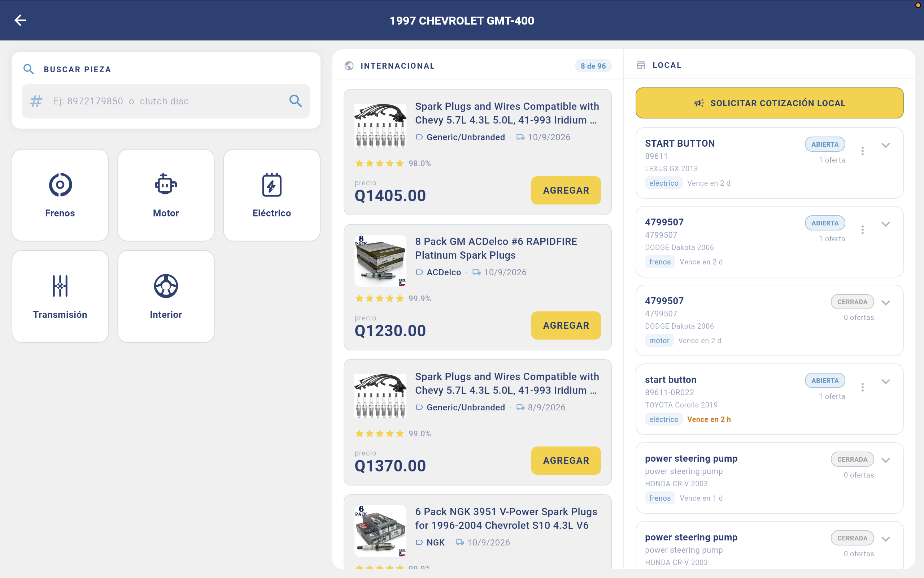Click star rating of the 99.0% product
This screenshot has height=578, width=924.
380,433
